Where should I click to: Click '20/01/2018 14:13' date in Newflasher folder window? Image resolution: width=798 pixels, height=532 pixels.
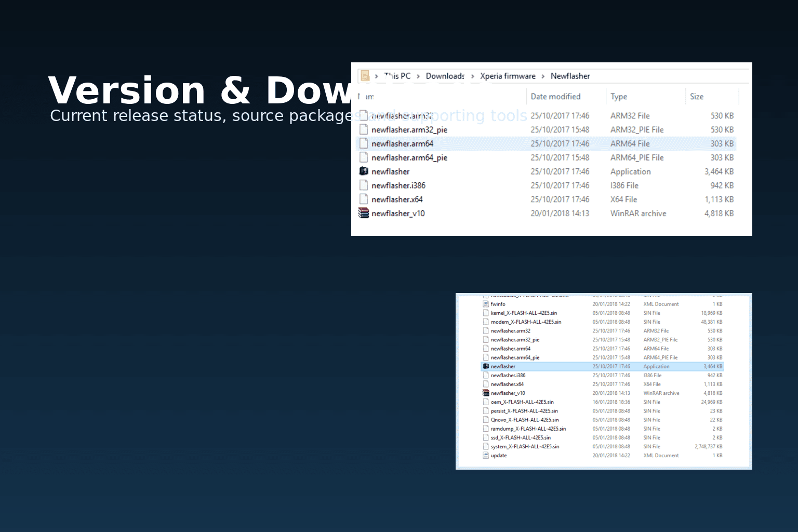pos(560,214)
